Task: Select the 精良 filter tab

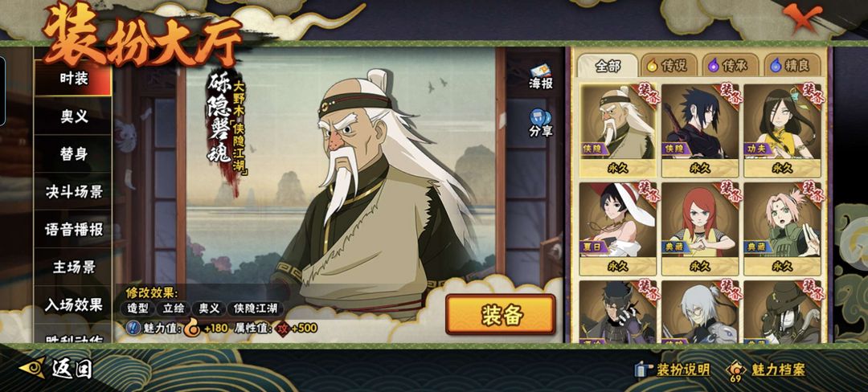Action: 792,65
